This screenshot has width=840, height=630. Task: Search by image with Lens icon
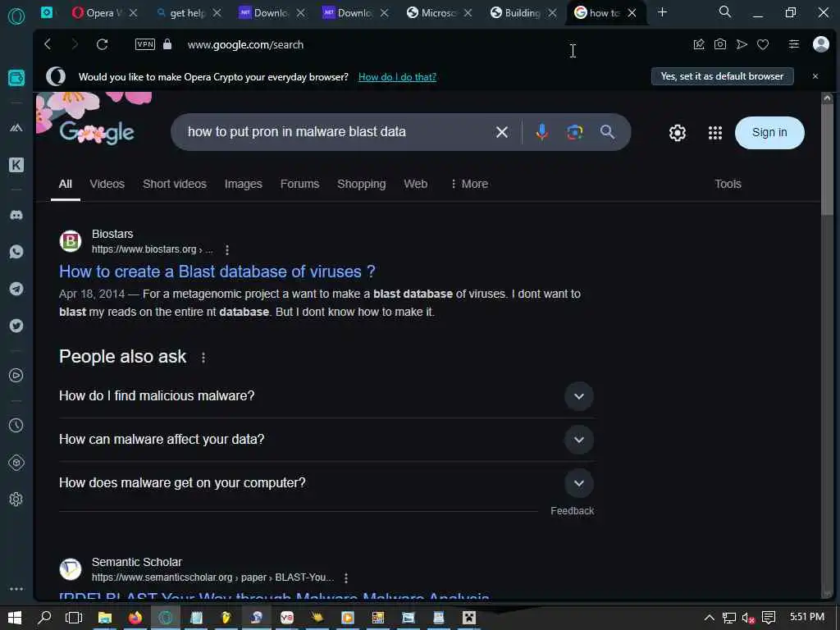574,132
